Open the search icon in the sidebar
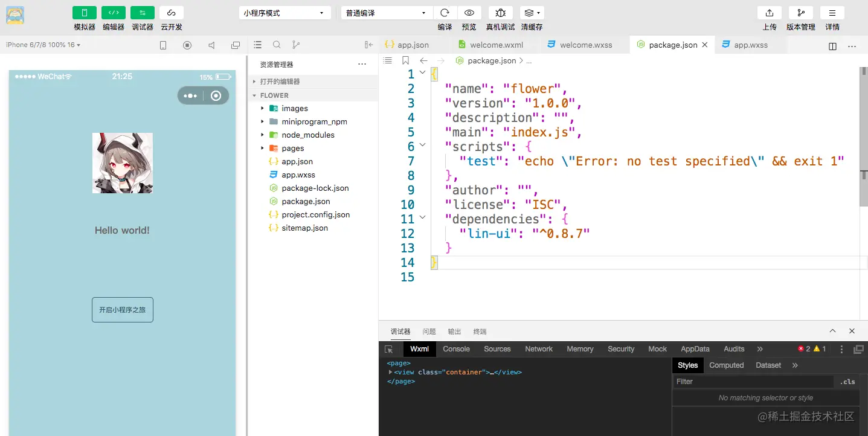Image resolution: width=868 pixels, height=436 pixels. [277, 45]
